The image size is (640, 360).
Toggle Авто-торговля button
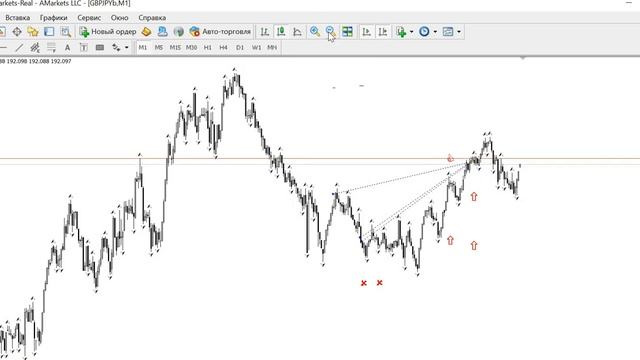[x=220, y=31]
